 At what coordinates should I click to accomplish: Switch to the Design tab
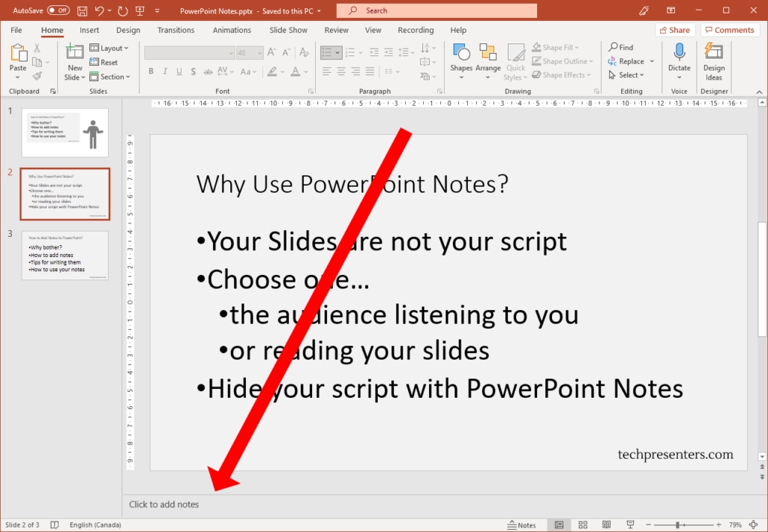(128, 30)
